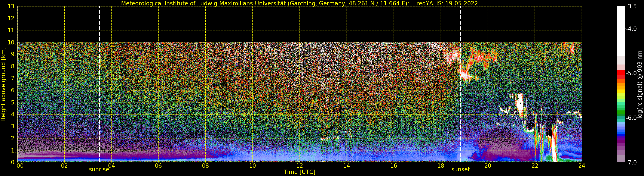
Task: Click the time tick label '14'
Action: (347, 166)
